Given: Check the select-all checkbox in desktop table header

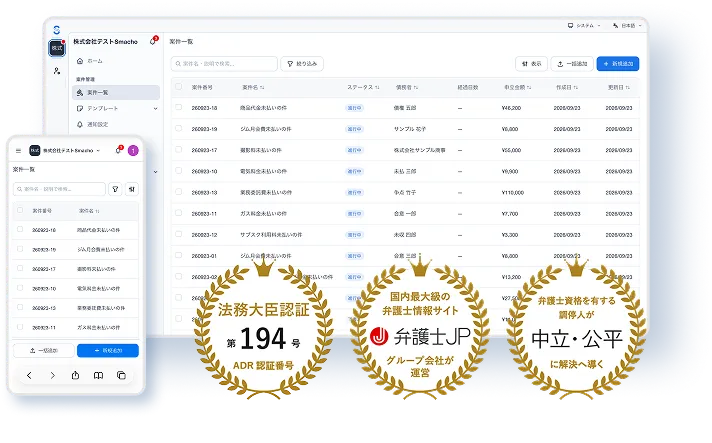Looking at the screenshot, I should click(x=178, y=86).
